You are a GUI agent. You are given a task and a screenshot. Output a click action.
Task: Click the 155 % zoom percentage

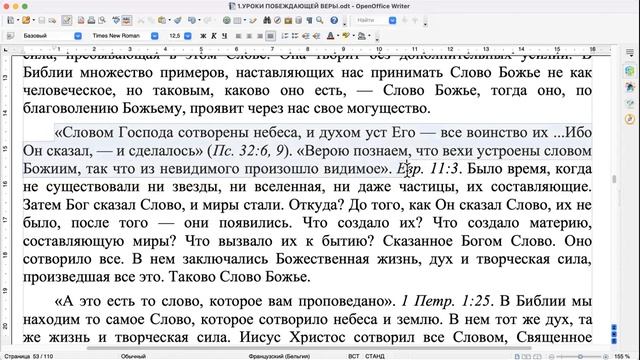tap(622, 356)
